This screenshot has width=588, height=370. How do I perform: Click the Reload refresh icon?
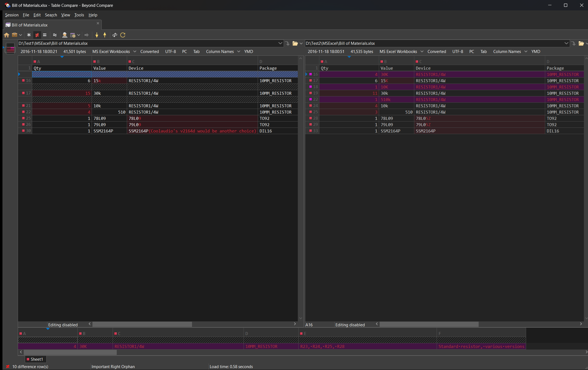pyautogui.click(x=123, y=35)
